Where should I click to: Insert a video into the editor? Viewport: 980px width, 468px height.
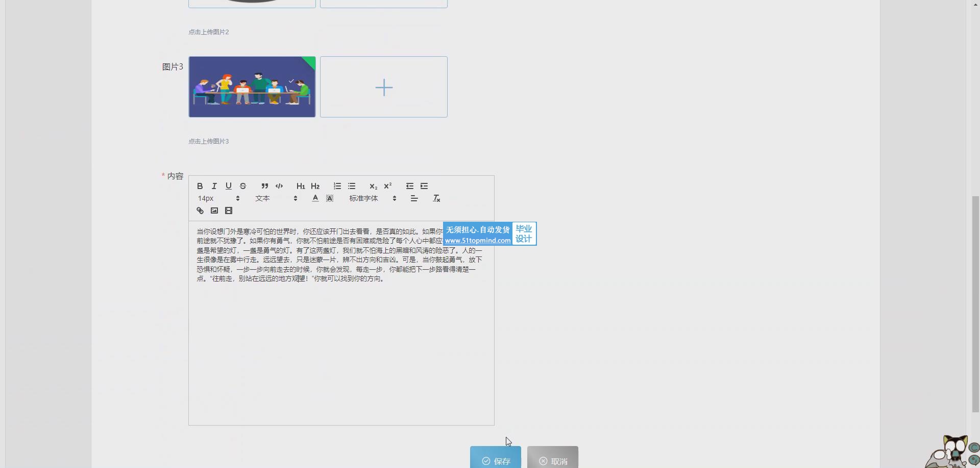(x=229, y=210)
